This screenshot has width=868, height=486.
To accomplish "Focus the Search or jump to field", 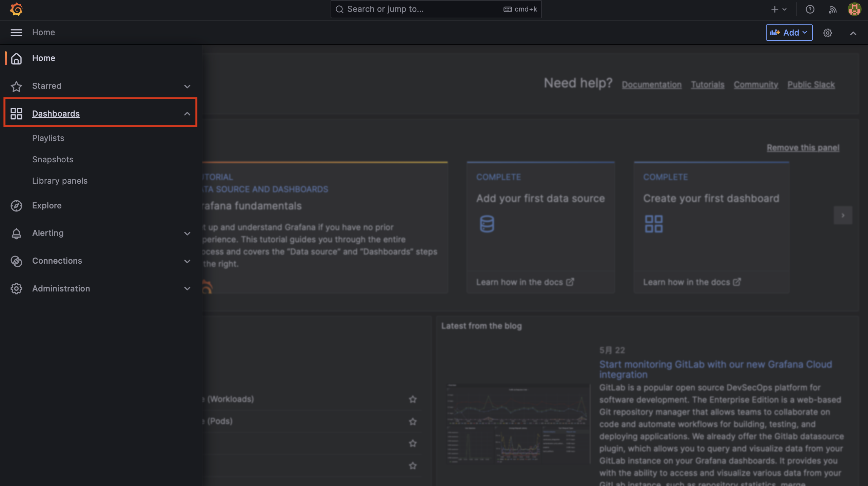I will [x=424, y=9].
